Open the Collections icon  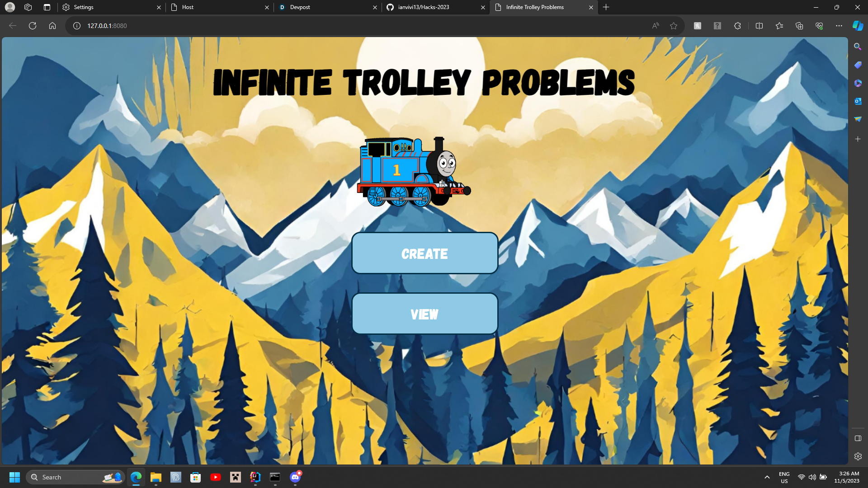[799, 26]
